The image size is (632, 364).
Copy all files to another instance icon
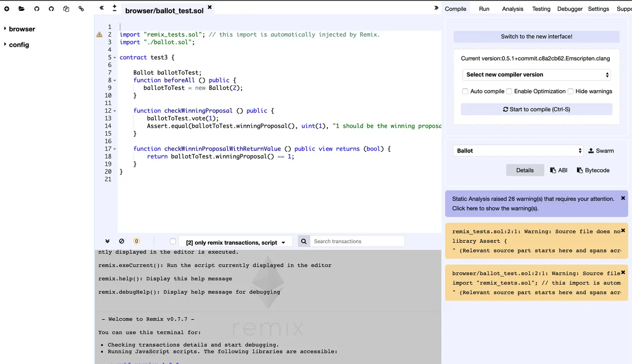[x=66, y=9]
